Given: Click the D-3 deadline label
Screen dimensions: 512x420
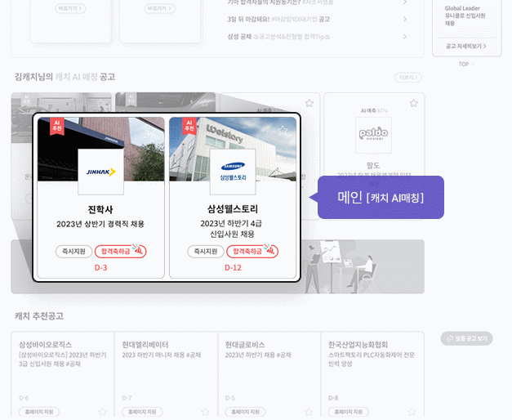Looking at the screenshot, I should [x=101, y=268].
